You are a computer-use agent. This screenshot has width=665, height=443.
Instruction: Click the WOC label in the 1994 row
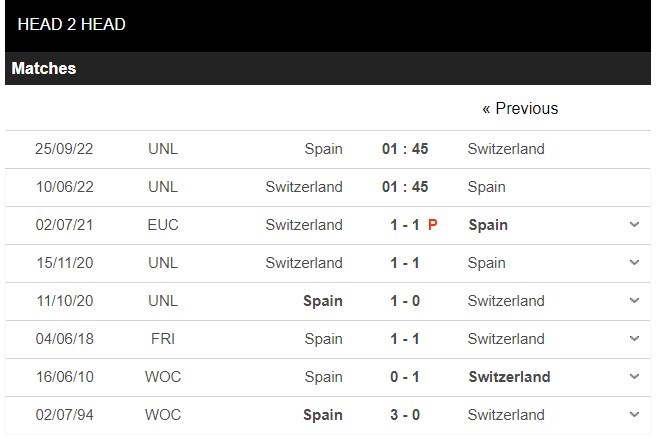pyautogui.click(x=163, y=415)
